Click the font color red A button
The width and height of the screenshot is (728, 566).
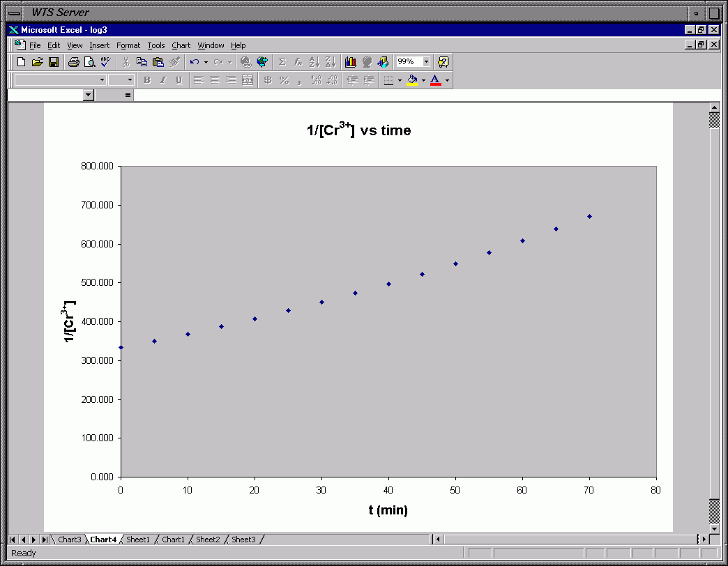436,80
